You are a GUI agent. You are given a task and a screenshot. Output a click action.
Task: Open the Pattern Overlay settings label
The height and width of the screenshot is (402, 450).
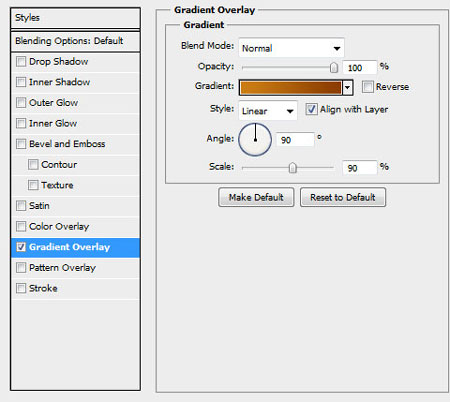[63, 268]
